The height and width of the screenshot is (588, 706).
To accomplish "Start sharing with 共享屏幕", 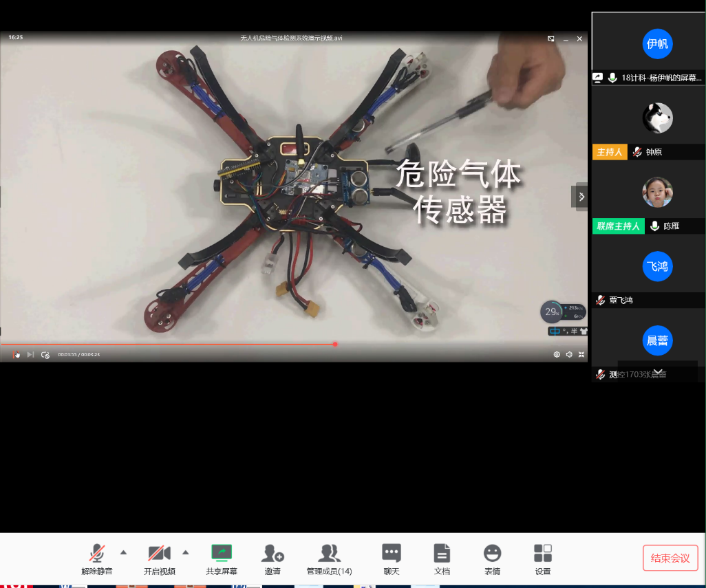I will click(x=222, y=559).
